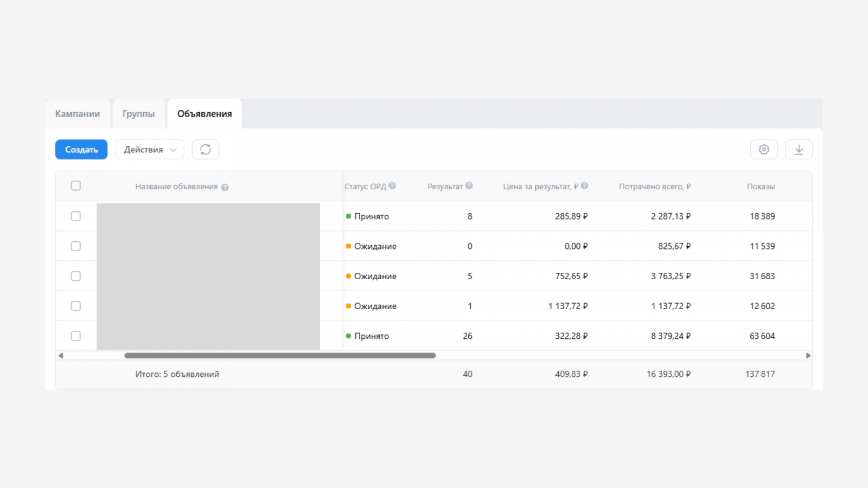Click the Показы column header
Viewport: 868px width, 488px height.
(x=761, y=187)
